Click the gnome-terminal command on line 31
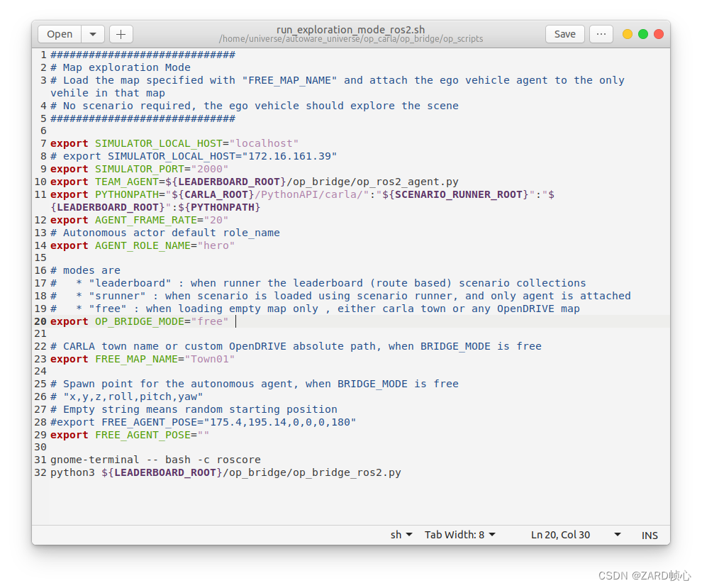 (x=155, y=460)
